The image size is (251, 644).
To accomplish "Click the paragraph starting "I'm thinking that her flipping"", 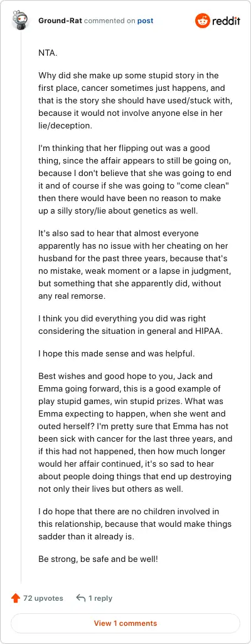I will coord(134,179).
